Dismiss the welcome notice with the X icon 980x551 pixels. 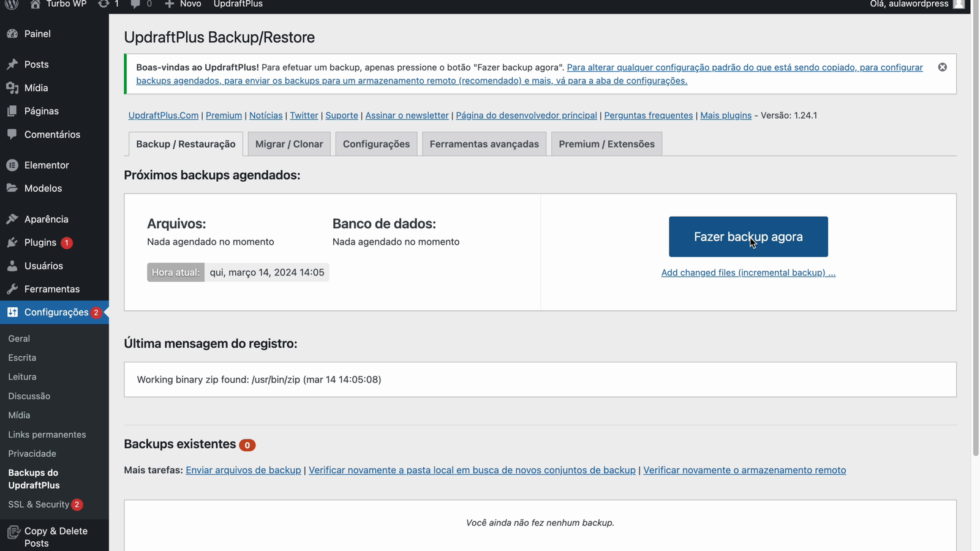coord(943,67)
